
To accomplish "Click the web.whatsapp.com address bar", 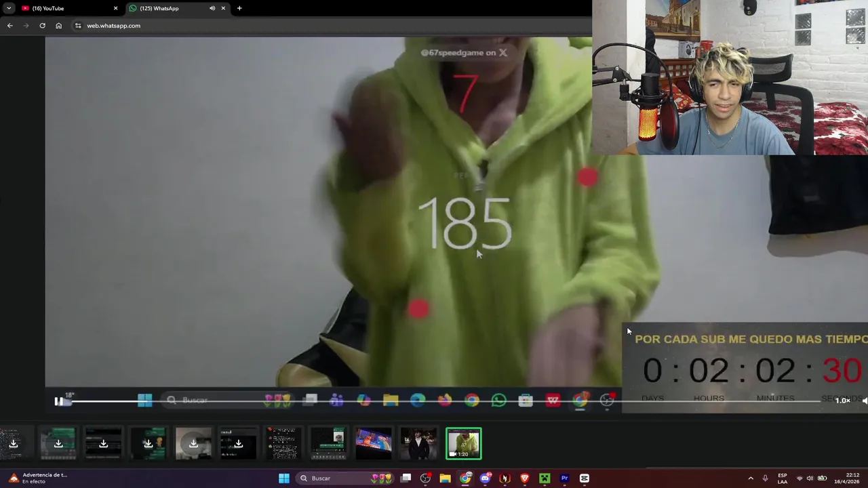I will [x=332, y=26].
